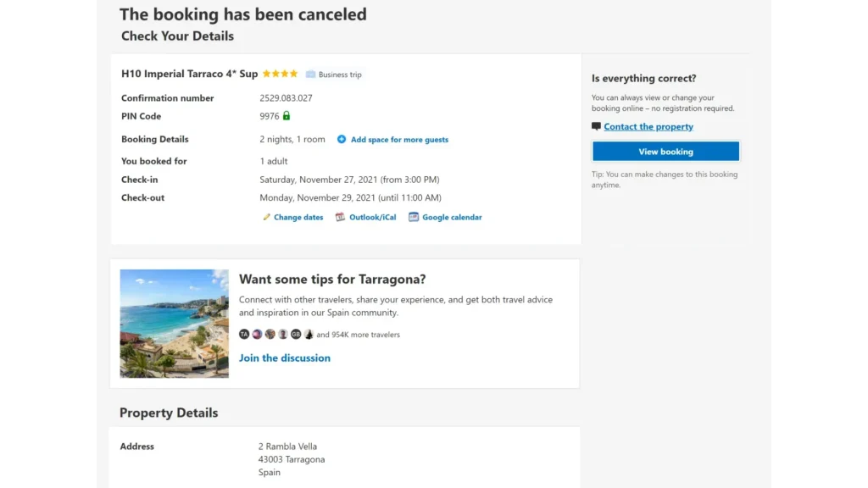Open the Change dates link text

coord(298,218)
